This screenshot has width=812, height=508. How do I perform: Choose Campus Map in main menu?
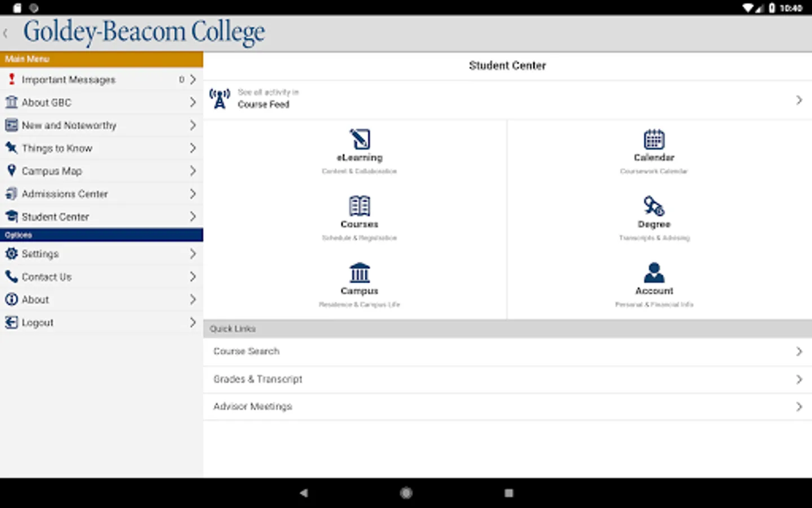click(x=101, y=170)
